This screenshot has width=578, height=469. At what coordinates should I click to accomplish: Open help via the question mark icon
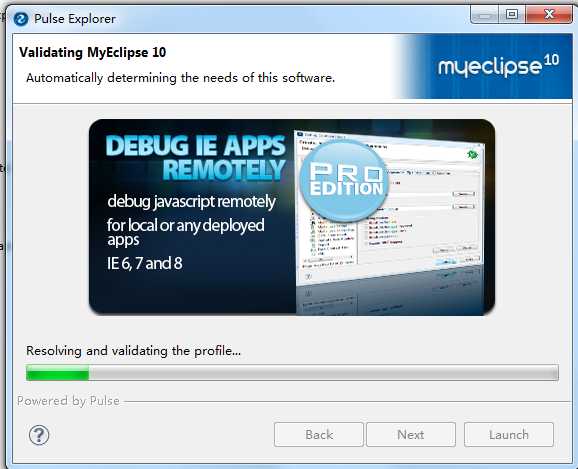[39, 435]
